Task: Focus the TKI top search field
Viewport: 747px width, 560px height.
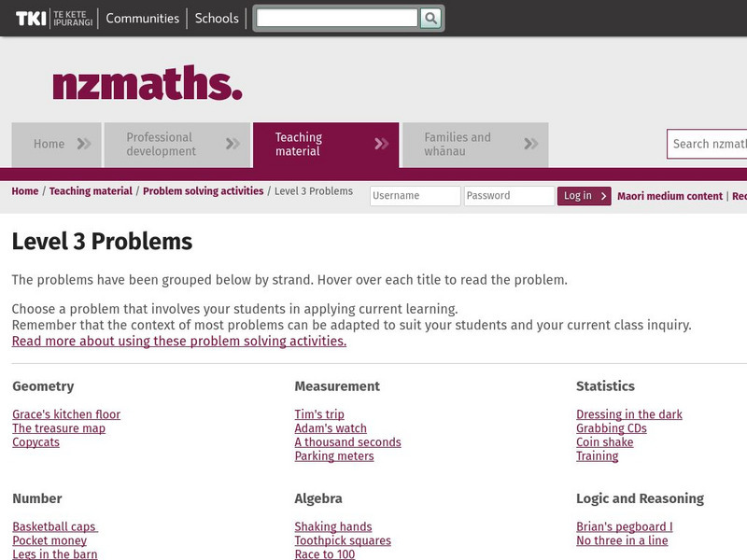Action: (x=337, y=19)
